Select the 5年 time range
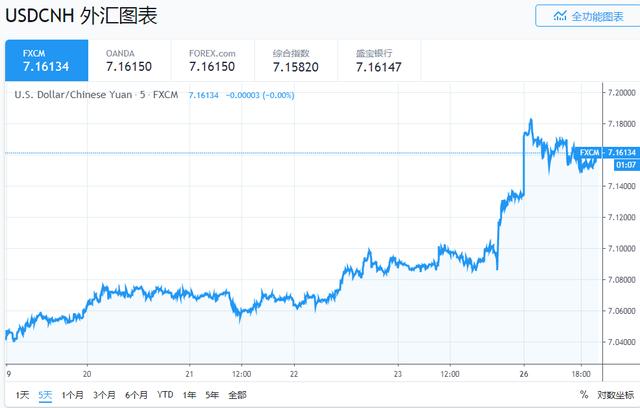The width and height of the screenshot is (640, 408). pos(212,395)
